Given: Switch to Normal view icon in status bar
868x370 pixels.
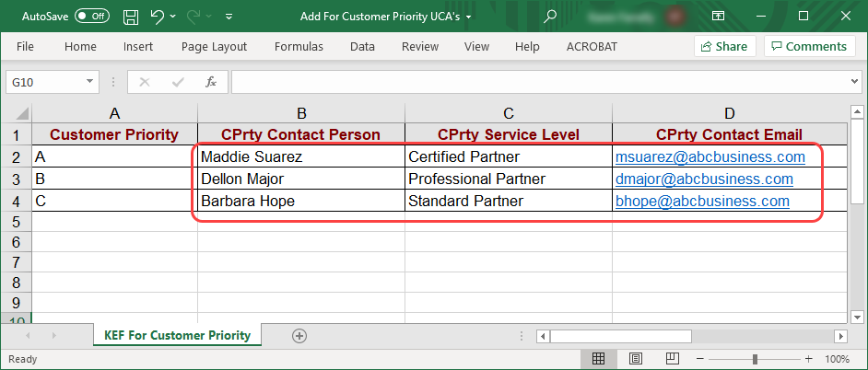Looking at the screenshot, I should [x=598, y=359].
